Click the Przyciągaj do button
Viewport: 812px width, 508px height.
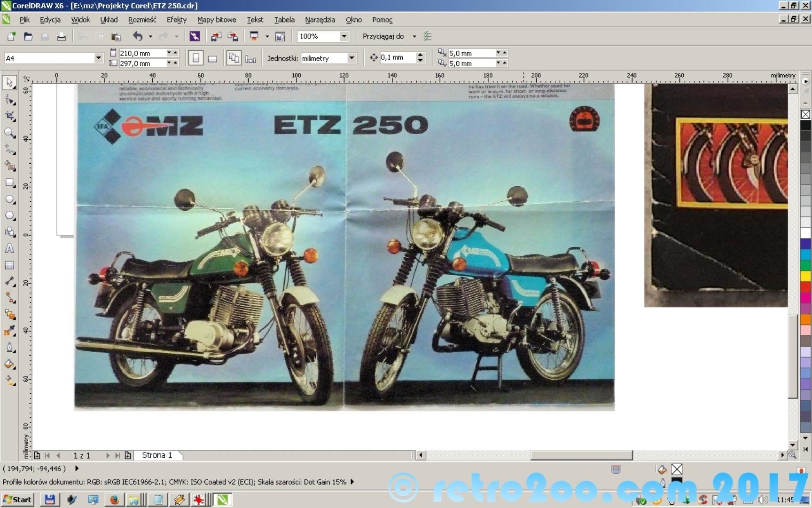pos(383,36)
